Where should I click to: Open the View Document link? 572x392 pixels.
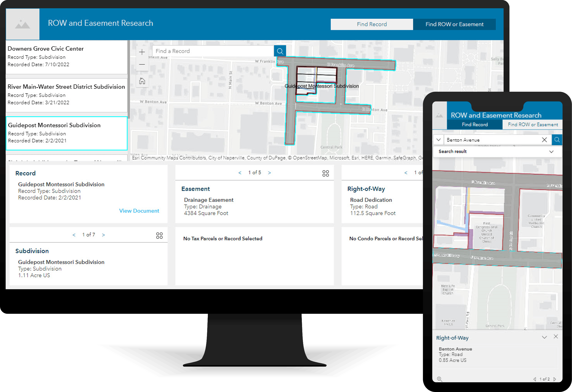(139, 211)
